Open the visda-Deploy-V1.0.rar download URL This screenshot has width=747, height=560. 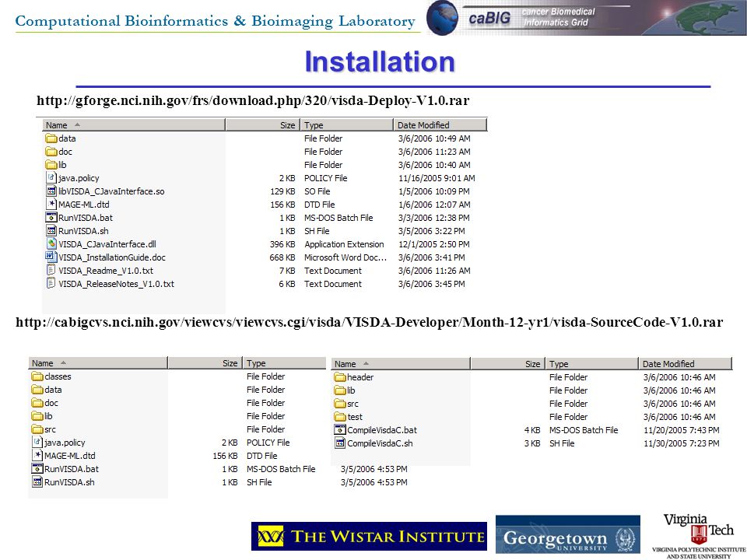tap(253, 101)
